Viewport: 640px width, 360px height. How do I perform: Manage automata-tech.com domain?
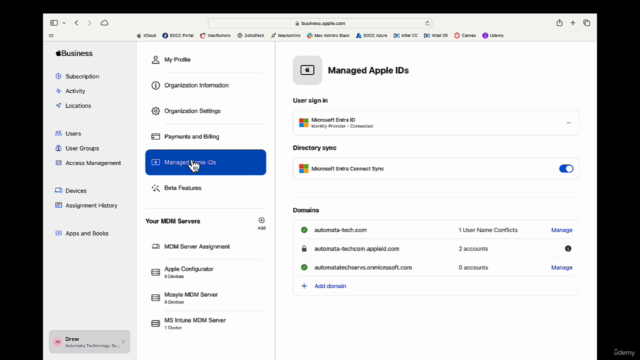point(562,230)
